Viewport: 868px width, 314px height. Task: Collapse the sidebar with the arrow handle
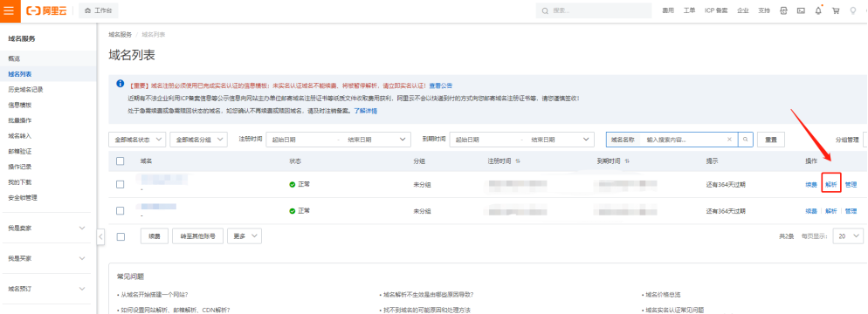coord(100,236)
